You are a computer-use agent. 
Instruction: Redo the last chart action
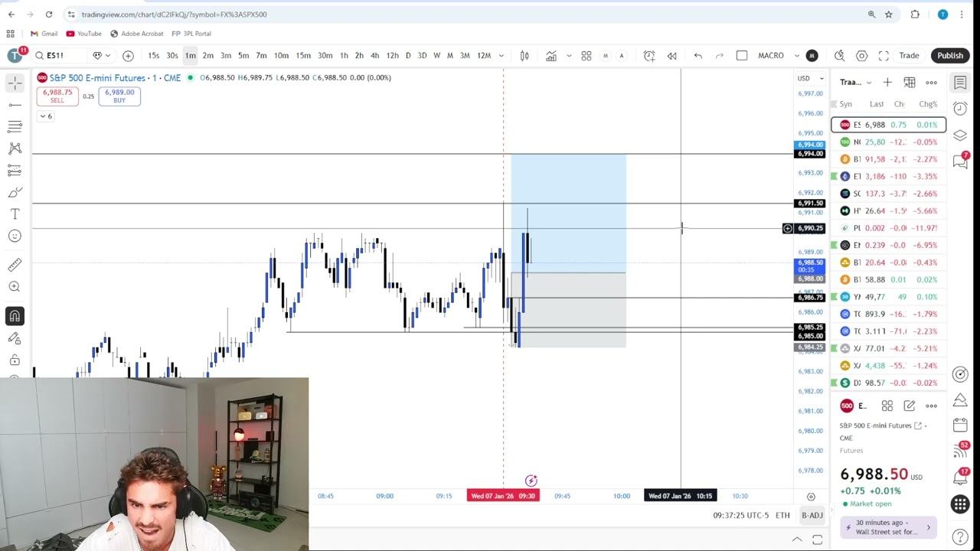tap(720, 55)
